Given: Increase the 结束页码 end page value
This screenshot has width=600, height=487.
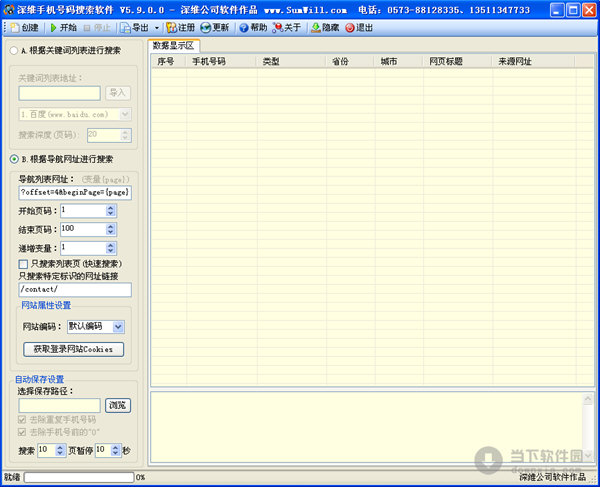Looking at the screenshot, I should point(111,226).
